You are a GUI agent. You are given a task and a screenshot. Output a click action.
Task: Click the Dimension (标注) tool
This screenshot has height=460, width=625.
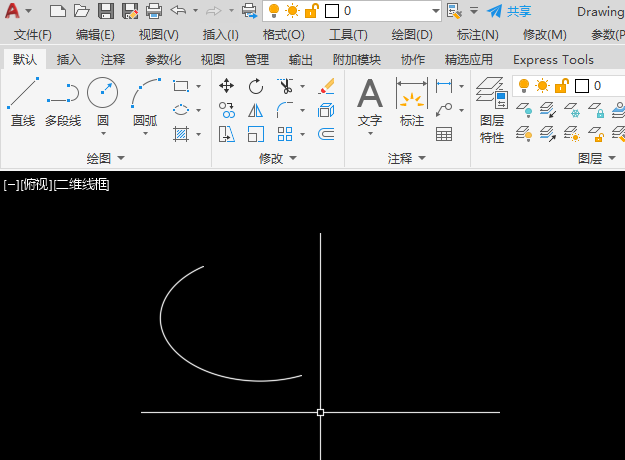pos(412,102)
